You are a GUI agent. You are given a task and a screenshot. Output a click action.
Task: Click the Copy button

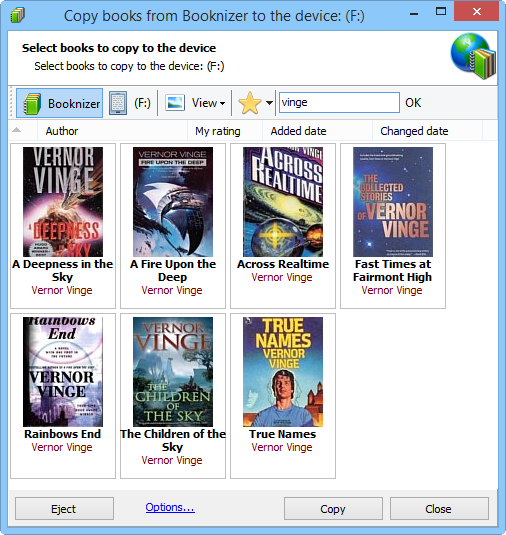(x=333, y=509)
